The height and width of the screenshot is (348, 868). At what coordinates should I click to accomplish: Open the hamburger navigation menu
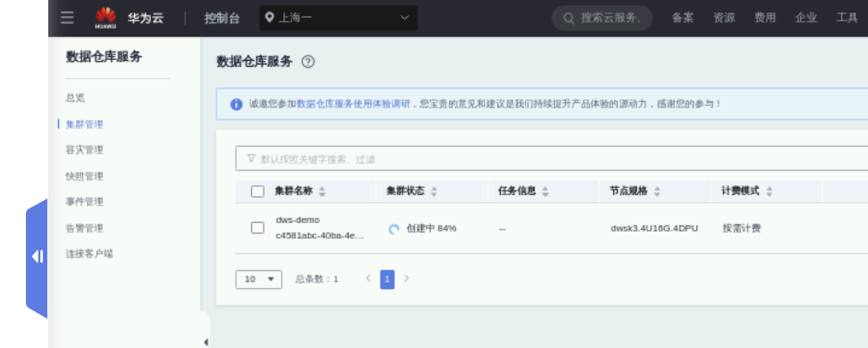(x=67, y=18)
